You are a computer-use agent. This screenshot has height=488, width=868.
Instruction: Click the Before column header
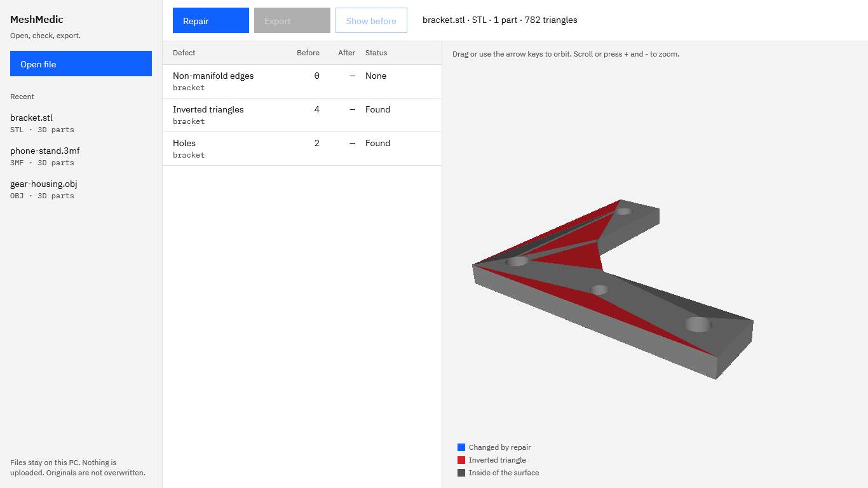(x=308, y=53)
